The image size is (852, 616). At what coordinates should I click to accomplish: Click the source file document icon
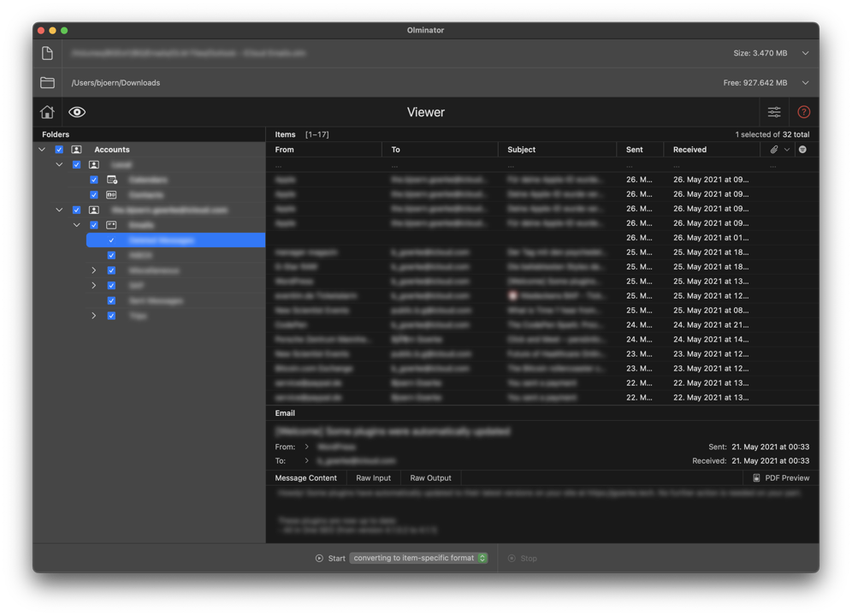[47, 53]
